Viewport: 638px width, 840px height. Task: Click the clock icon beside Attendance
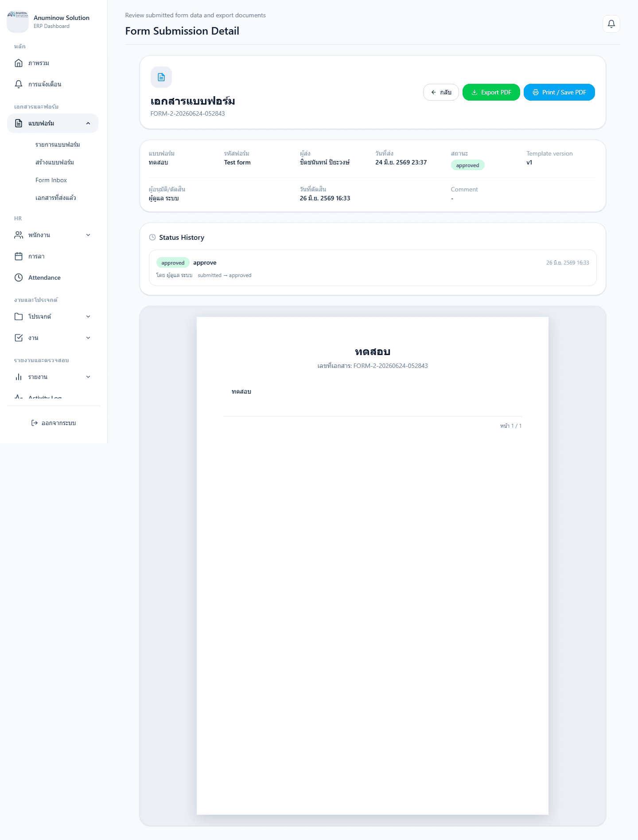point(19,277)
